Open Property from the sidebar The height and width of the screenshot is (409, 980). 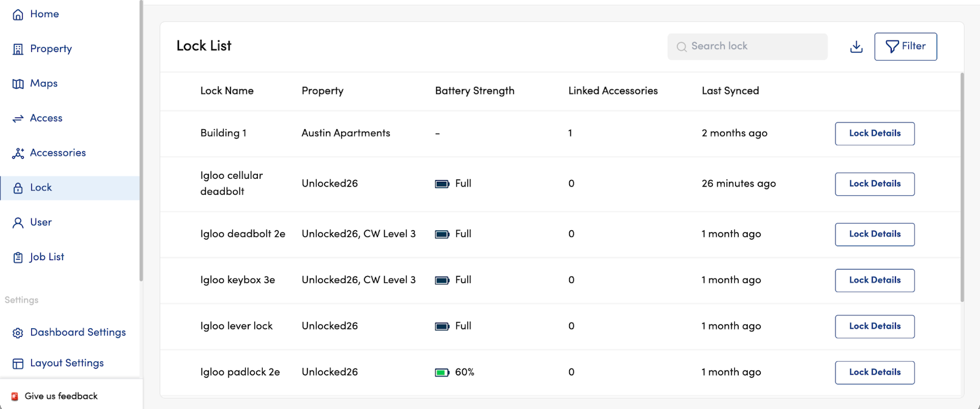(x=51, y=49)
